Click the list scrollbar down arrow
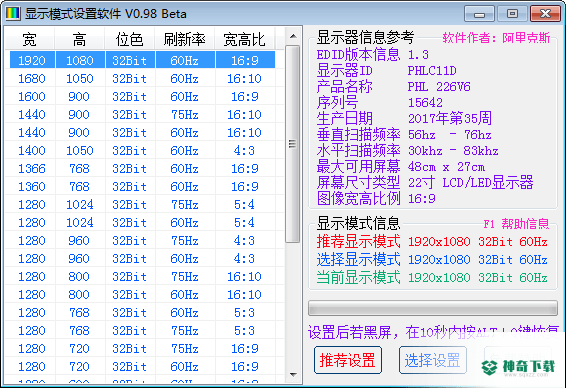Viewport: 566px width, 388px height. (x=293, y=375)
